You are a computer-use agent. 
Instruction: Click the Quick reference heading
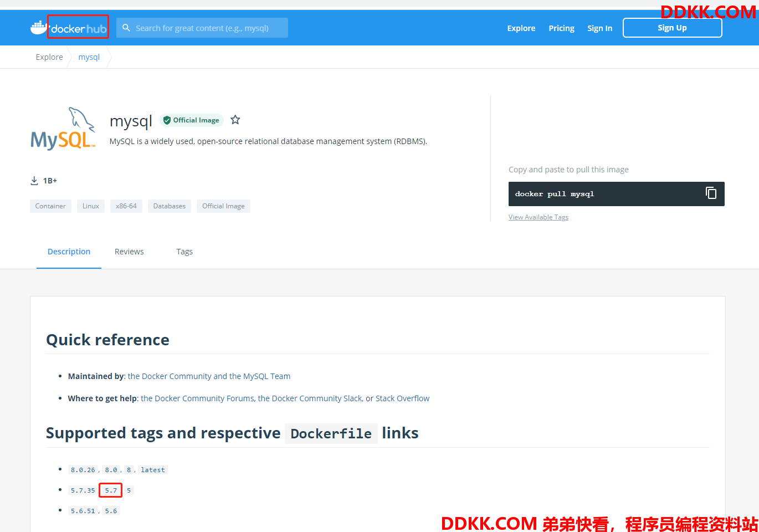pyautogui.click(x=107, y=340)
